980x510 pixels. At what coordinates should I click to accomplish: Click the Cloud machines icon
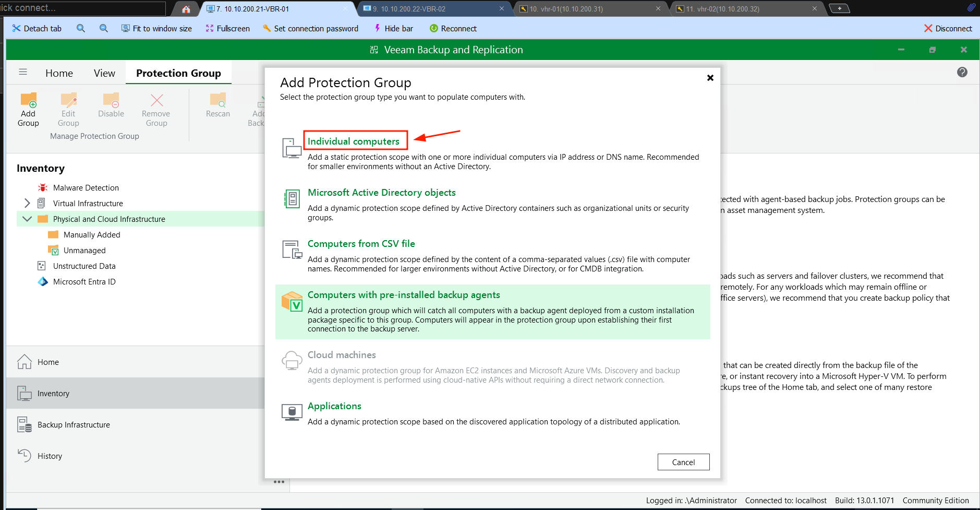point(292,361)
